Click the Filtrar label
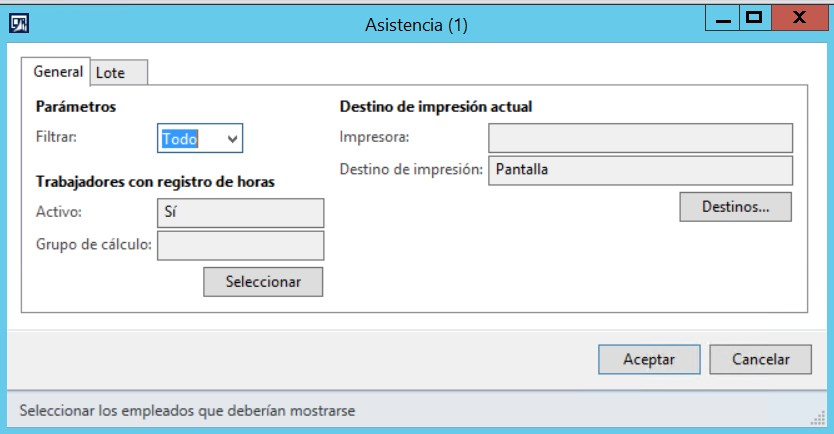 tap(56, 137)
